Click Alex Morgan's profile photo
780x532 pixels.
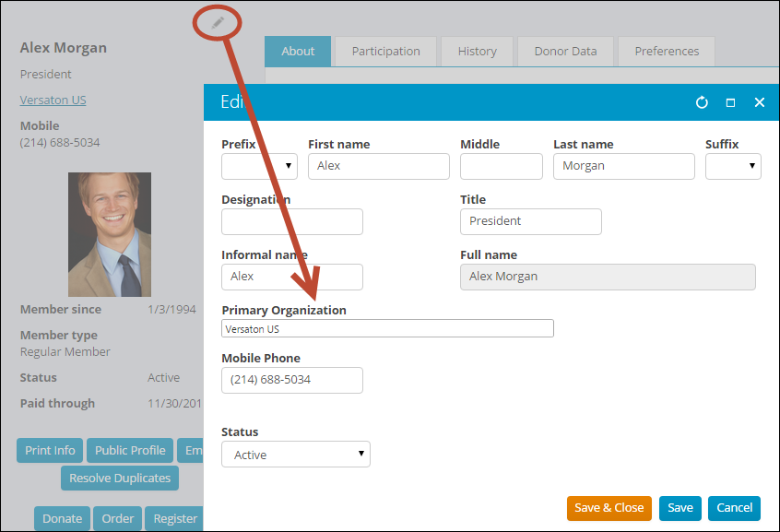click(110, 234)
